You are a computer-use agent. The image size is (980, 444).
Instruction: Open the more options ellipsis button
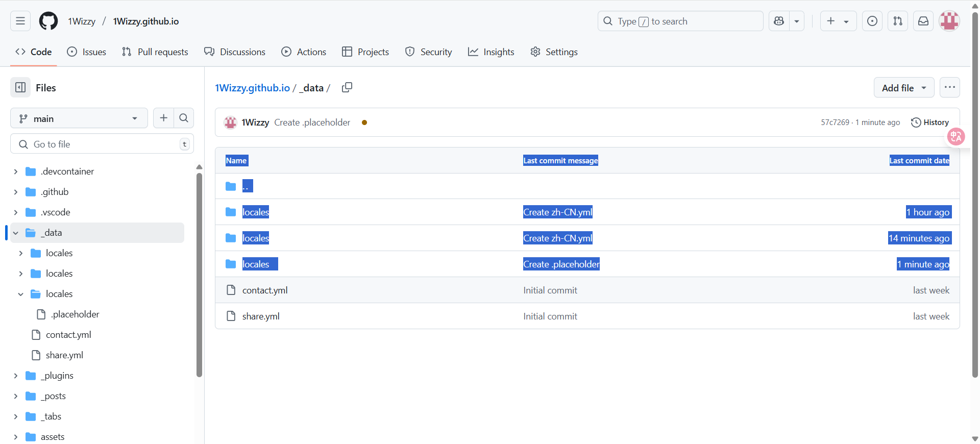[x=949, y=87]
